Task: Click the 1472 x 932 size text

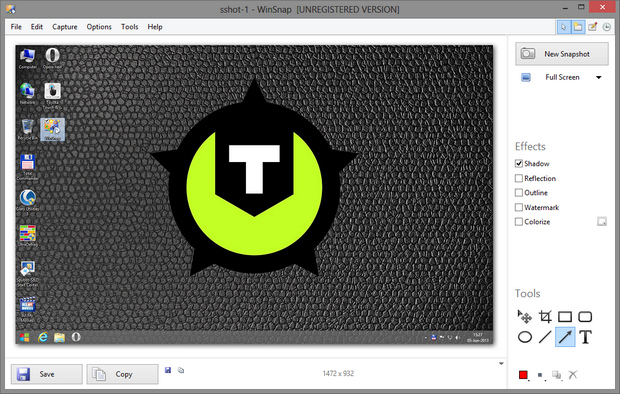Action: click(338, 373)
